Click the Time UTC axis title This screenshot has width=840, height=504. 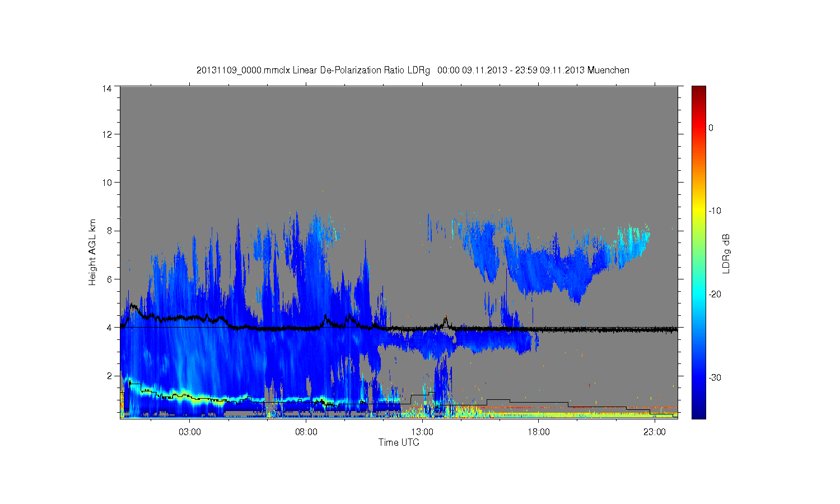399,442
